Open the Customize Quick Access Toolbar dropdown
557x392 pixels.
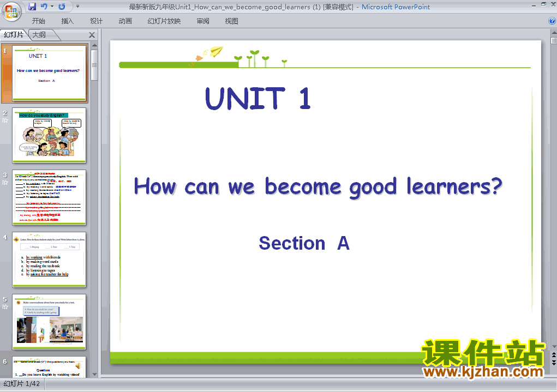tap(78, 7)
